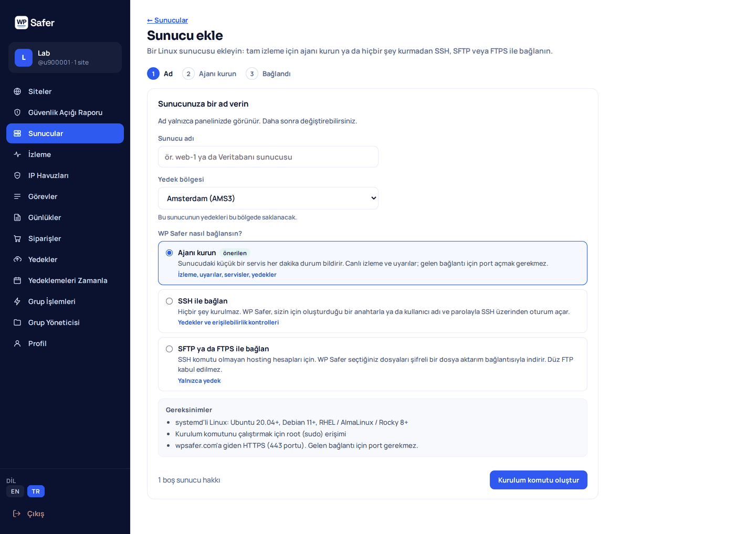Viewport: 756px width, 534px height.
Task: Select the Ajanı kurun radio option
Action: pyautogui.click(x=169, y=253)
